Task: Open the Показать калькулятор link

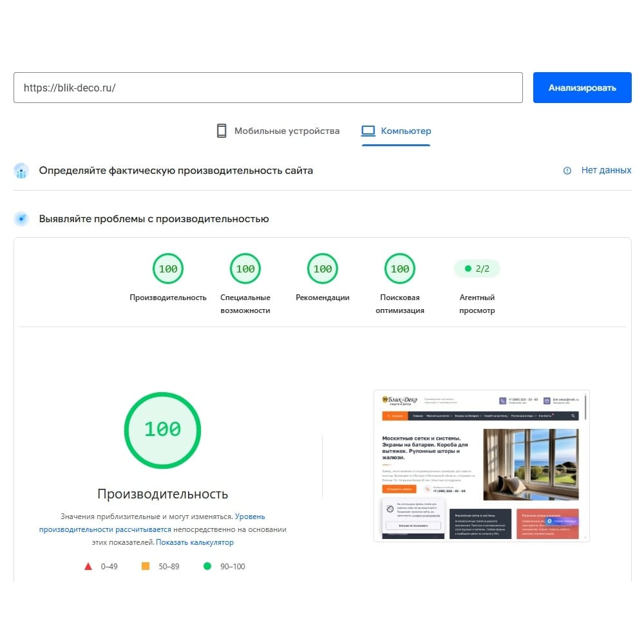Action: [x=194, y=542]
